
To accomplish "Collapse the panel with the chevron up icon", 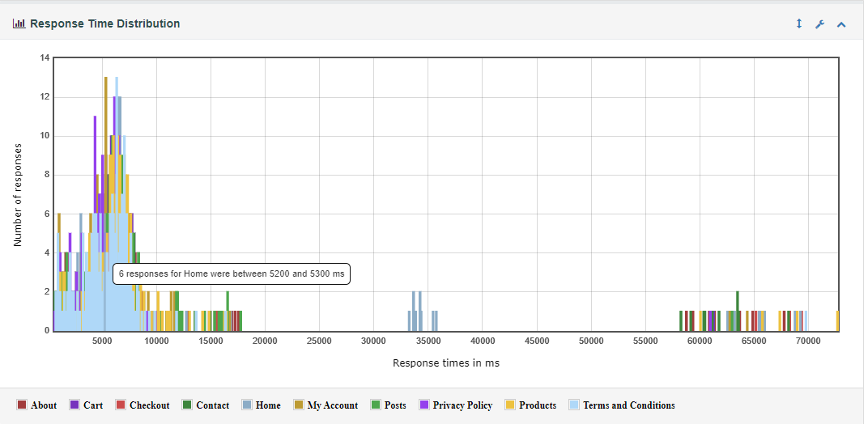I will [x=841, y=24].
